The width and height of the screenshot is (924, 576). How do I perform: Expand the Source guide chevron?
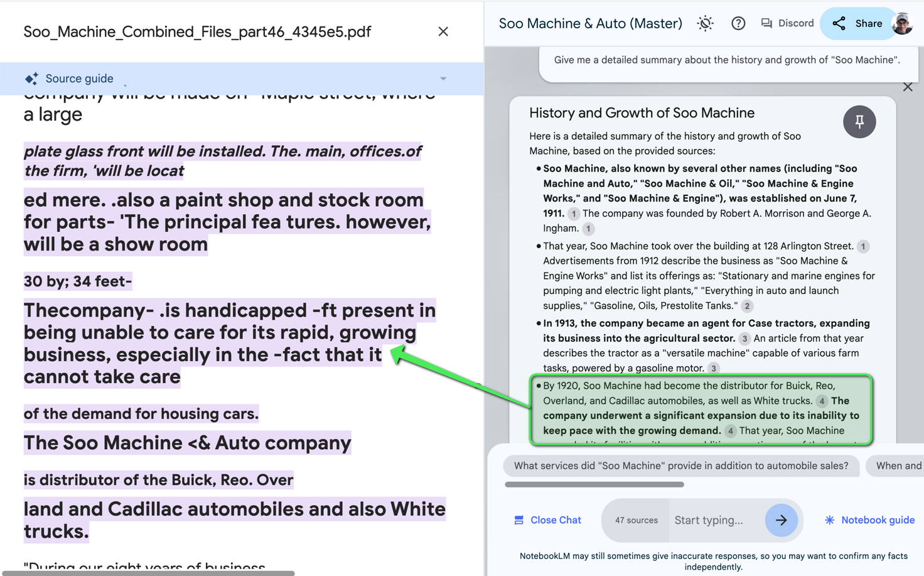point(443,79)
